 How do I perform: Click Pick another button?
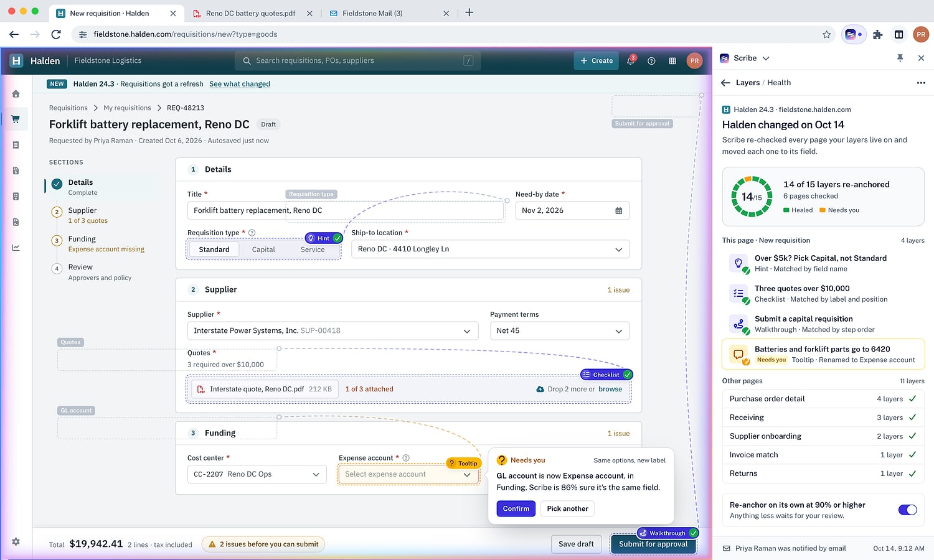567,508
